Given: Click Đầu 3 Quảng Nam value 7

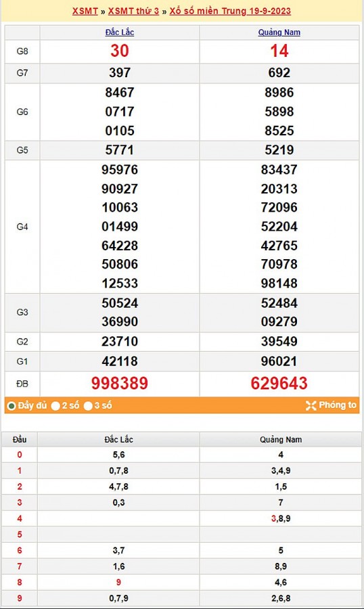Looking at the screenshot, I should pos(281,503).
